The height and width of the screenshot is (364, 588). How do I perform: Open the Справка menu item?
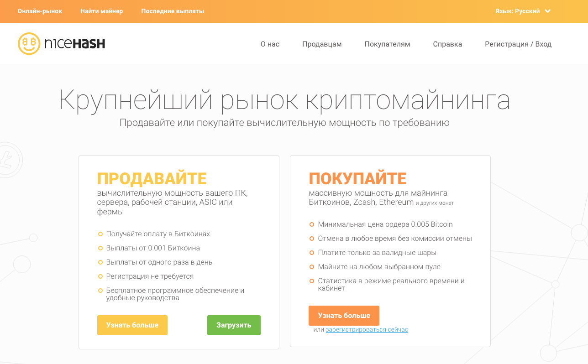pos(447,44)
